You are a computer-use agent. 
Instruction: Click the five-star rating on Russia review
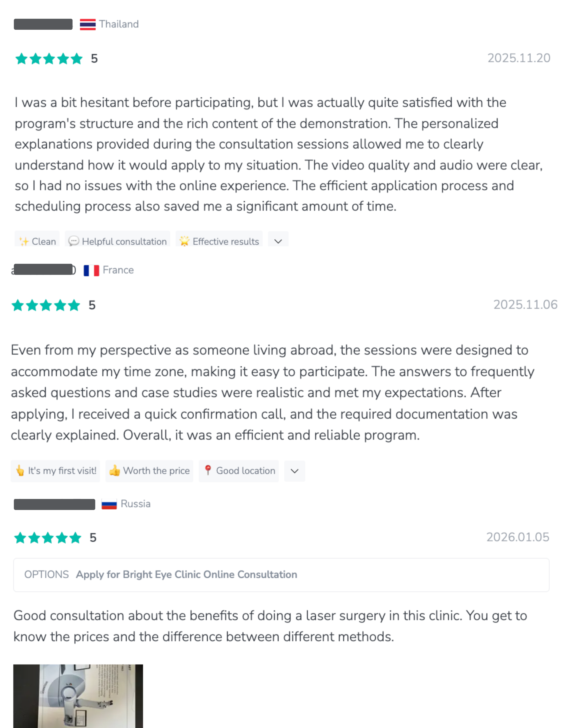point(48,538)
